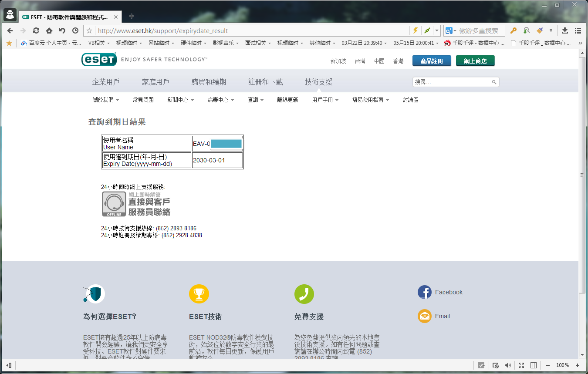
Task: Open the ad-block icon in status bar
Action: 495,365
